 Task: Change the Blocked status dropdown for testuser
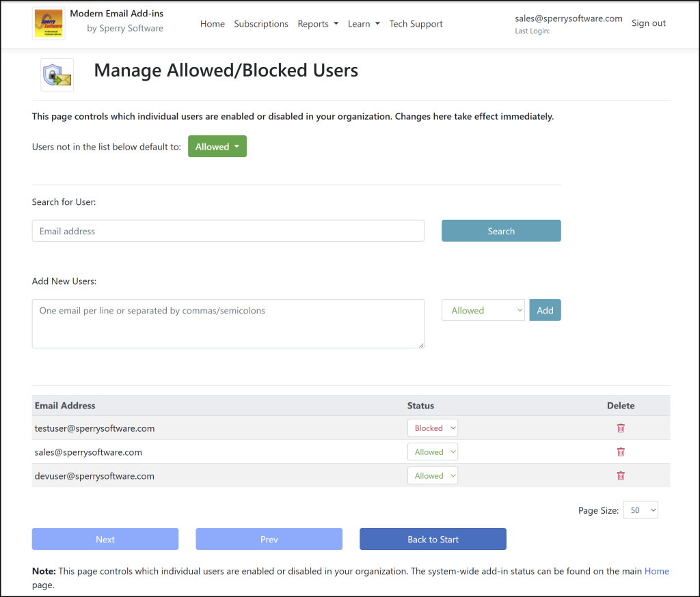pyautogui.click(x=432, y=427)
